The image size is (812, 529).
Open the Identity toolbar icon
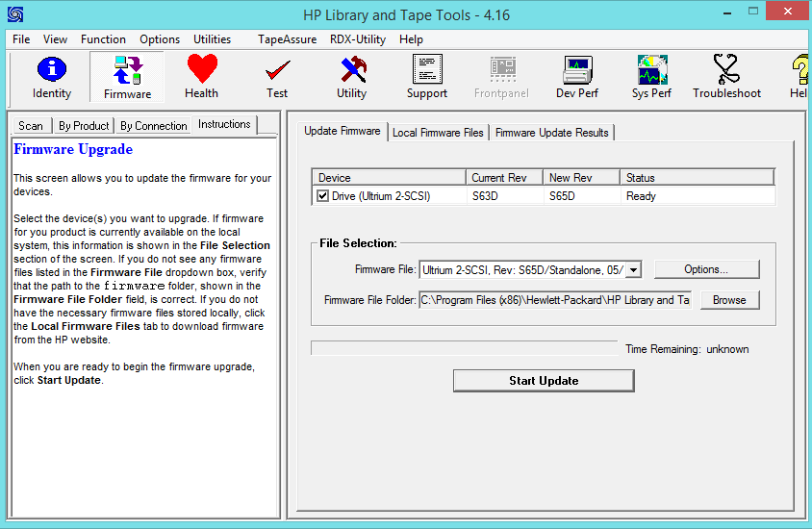tap(51, 78)
